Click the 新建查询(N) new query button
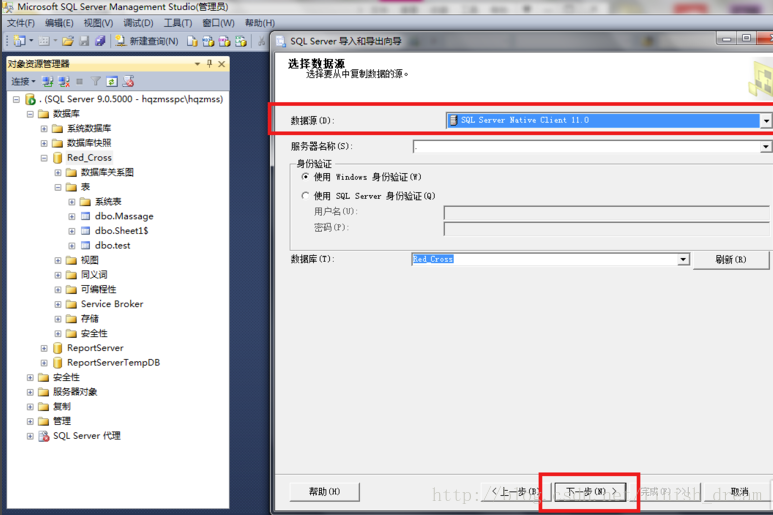The width and height of the screenshot is (773, 515). 147,41
